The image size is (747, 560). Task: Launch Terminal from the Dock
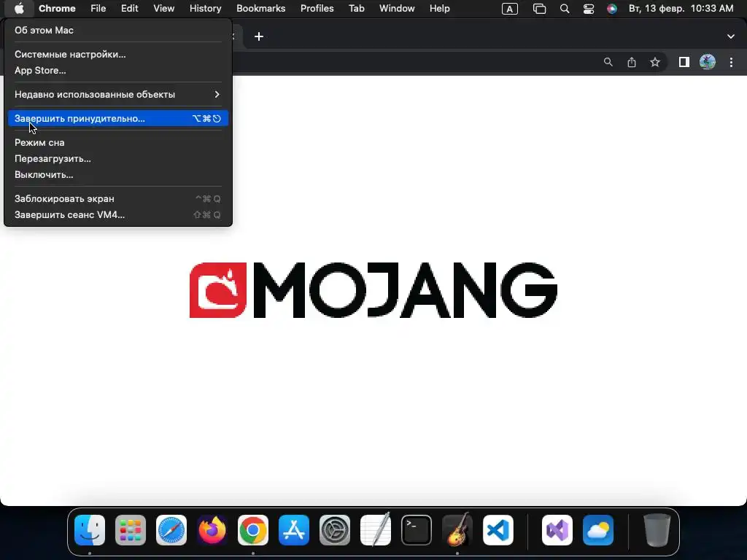[417, 530]
